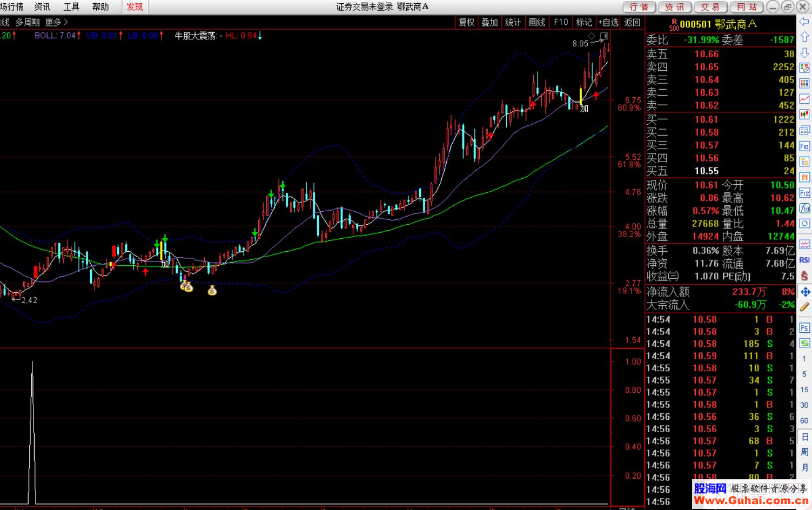
Task: Click the 买五 price 10.55
Action: point(707,171)
